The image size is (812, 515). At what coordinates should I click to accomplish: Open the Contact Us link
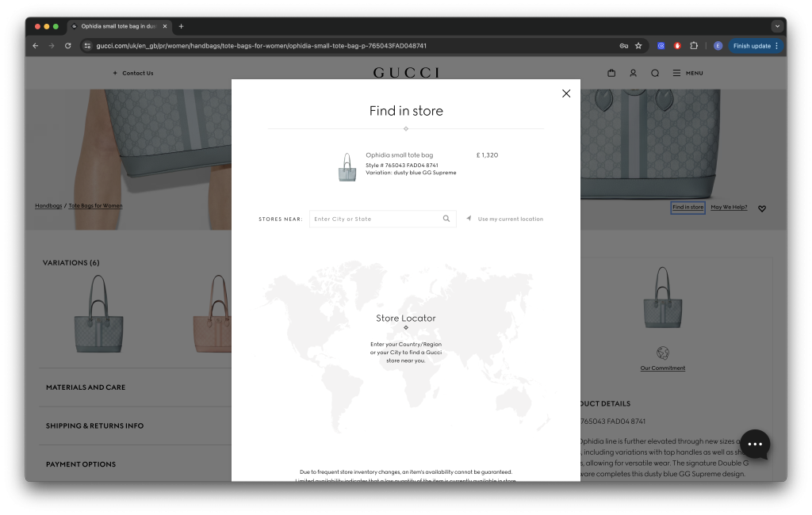pos(137,73)
